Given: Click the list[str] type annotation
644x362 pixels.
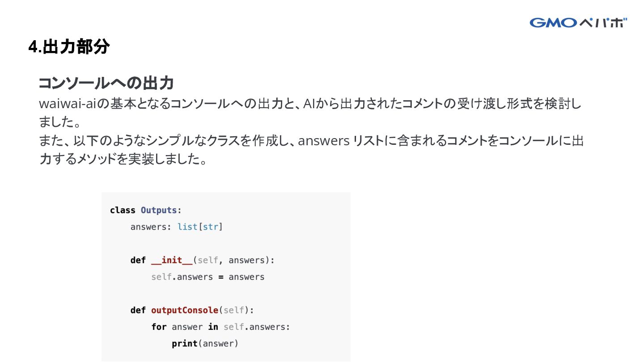Looking at the screenshot, I should (x=200, y=227).
